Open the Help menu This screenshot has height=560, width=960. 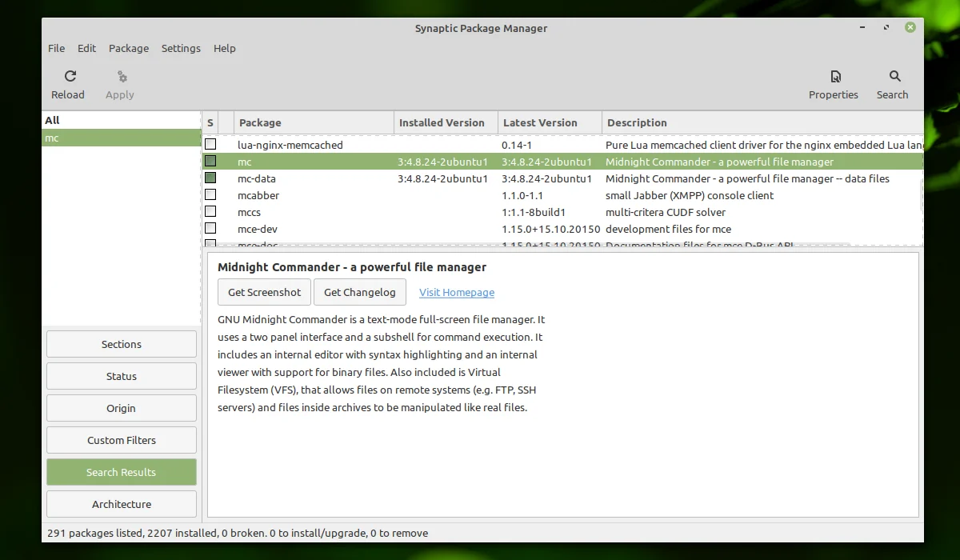click(224, 48)
